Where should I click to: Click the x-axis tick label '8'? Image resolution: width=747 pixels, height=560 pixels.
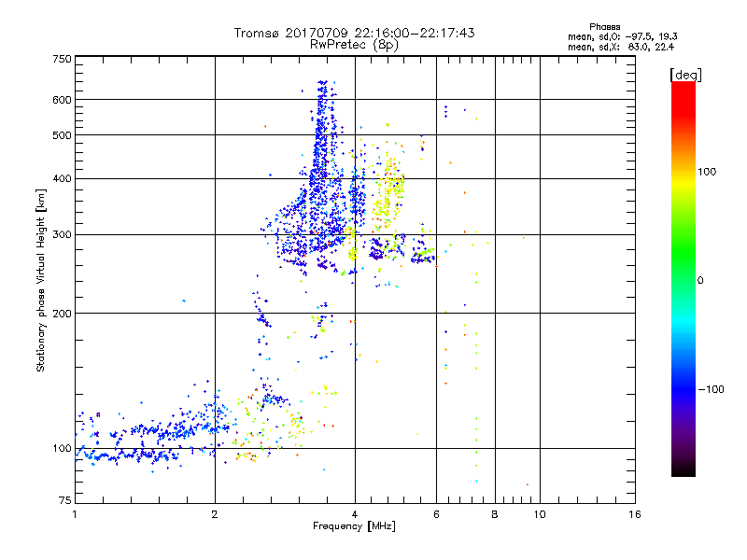point(495,514)
